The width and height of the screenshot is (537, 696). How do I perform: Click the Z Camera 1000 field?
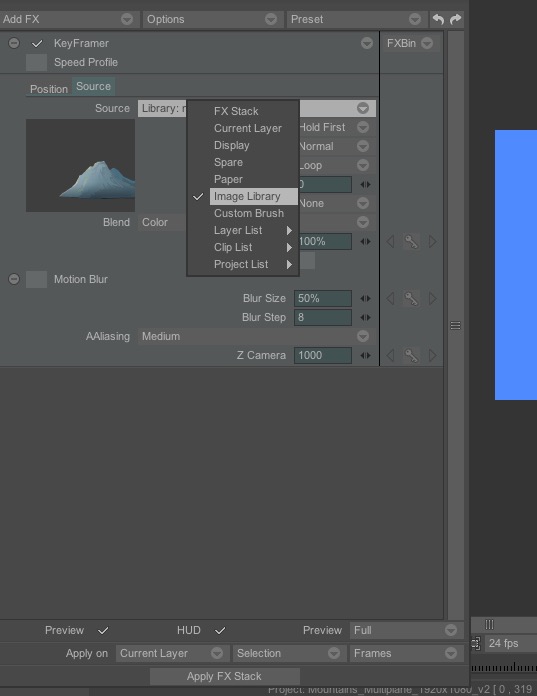[x=323, y=355]
